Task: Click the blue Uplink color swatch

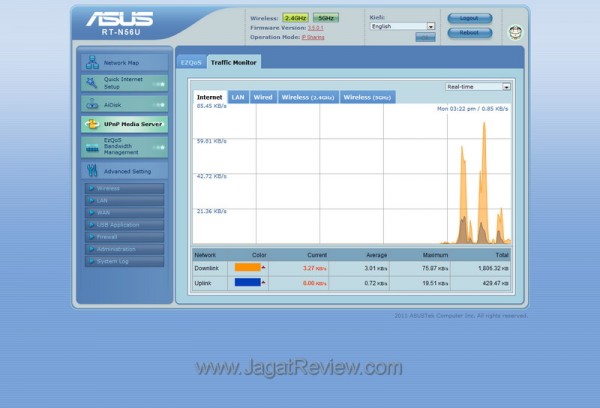Action: coord(248,282)
